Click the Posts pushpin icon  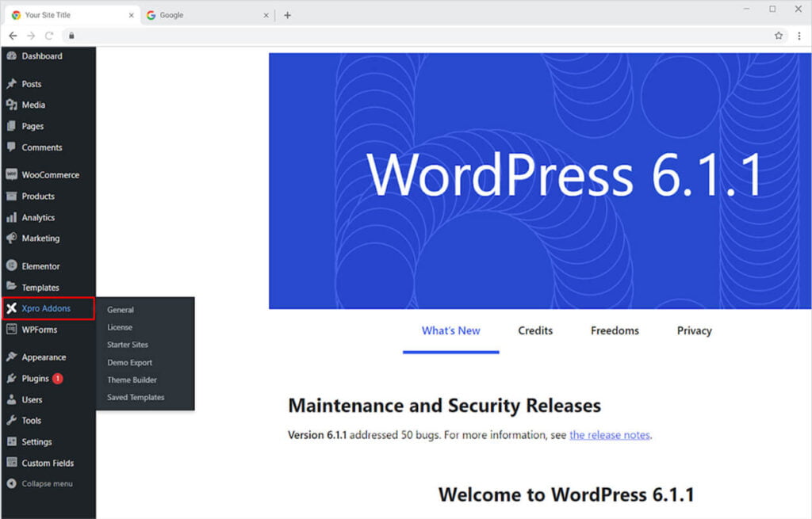point(11,84)
